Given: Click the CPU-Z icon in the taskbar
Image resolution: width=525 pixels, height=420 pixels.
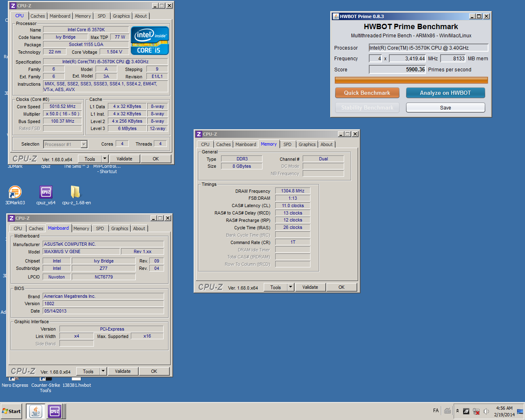Looking at the screenshot, I should [55, 411].
